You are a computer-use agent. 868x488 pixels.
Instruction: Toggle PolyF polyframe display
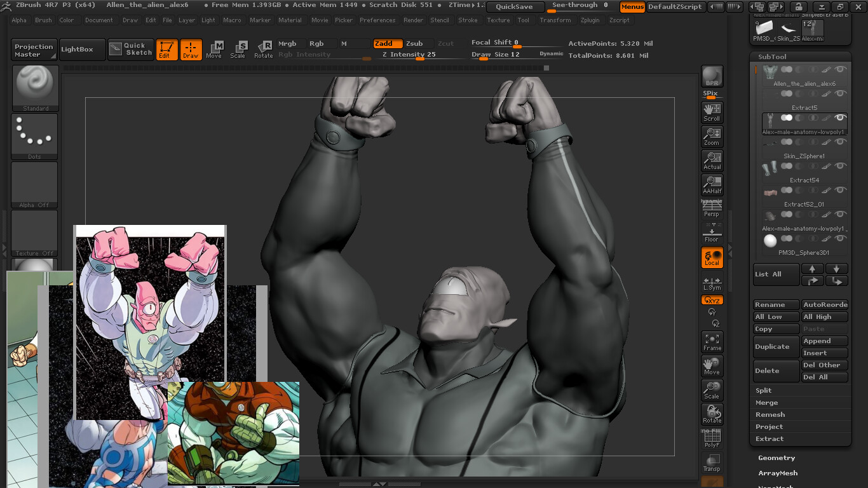tap(712, 438)
